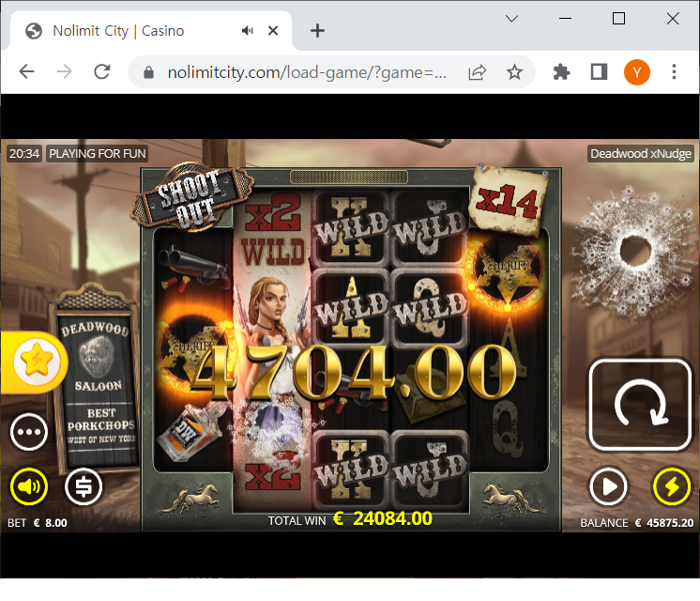Viewport: 700px width, 601px height.
Task: Click the sheriff badge on first reel
Action: tap(194, 348)
